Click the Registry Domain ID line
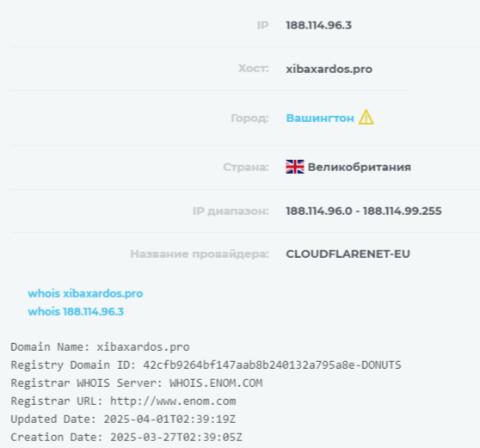This screenshot has width=480, height=448. [206, 365]
